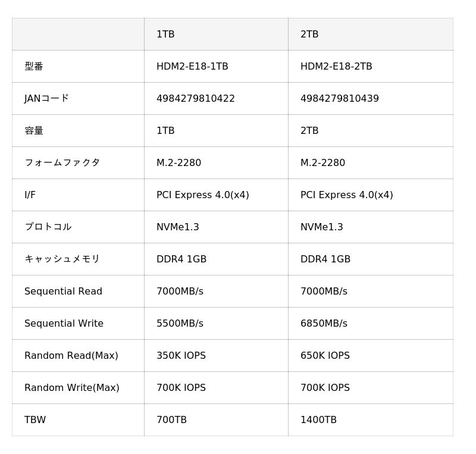Click the キャッシュメモリ row label
476x454 pixels.
click(62, 259)
